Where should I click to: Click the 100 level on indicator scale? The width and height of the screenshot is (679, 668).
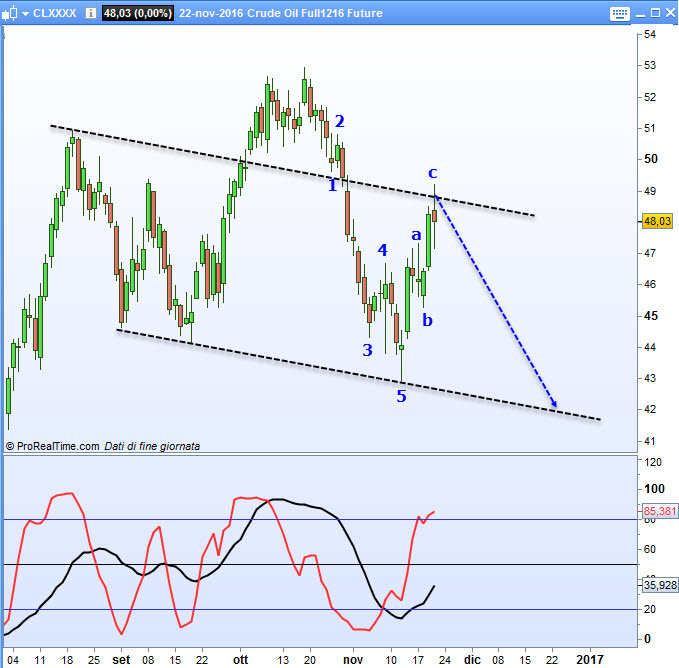[x=654, y=489]
